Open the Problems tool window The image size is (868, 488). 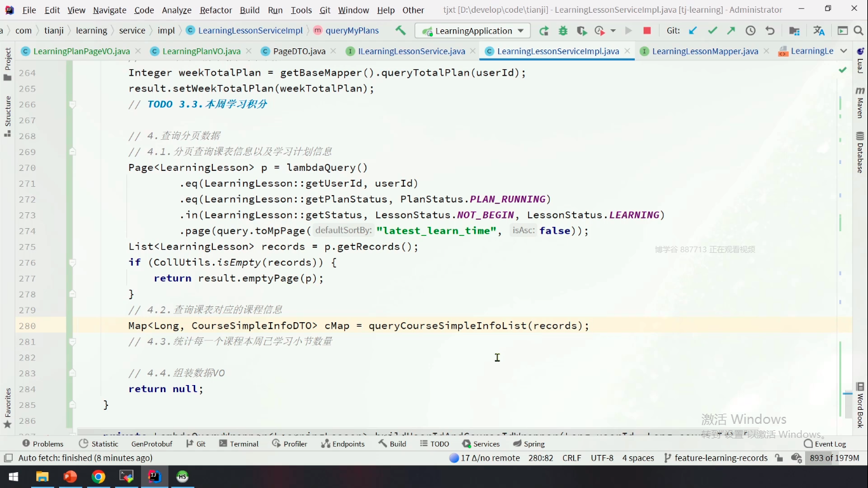pyautogui.click(x=43, y=444)
